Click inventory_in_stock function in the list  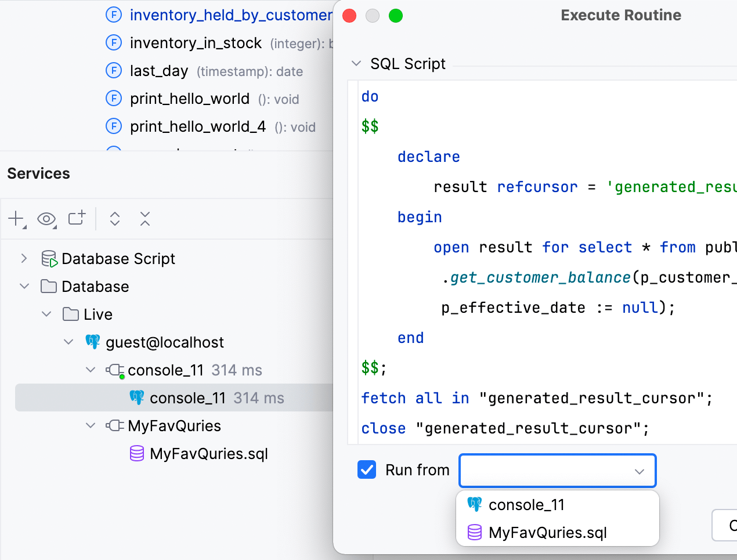click(196, 43)
